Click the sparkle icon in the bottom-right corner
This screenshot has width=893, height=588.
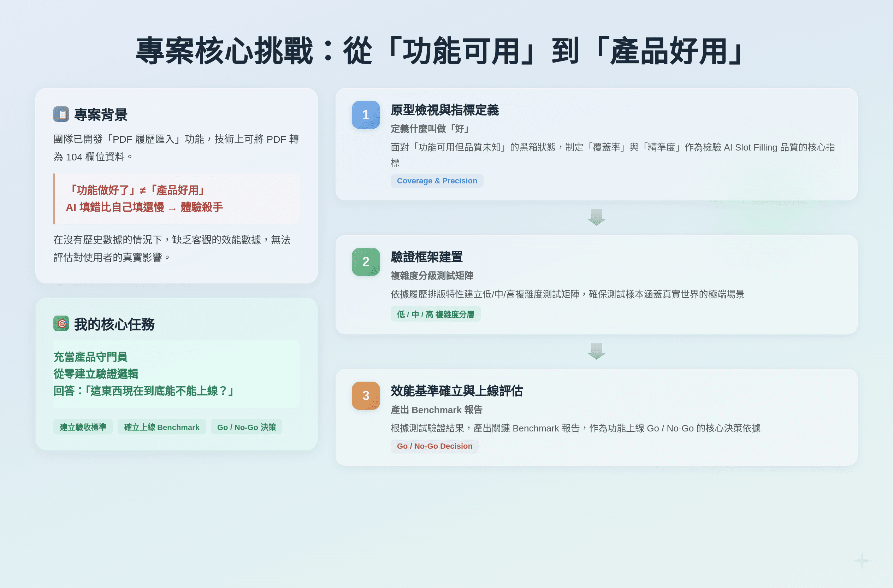pos(862,560)
